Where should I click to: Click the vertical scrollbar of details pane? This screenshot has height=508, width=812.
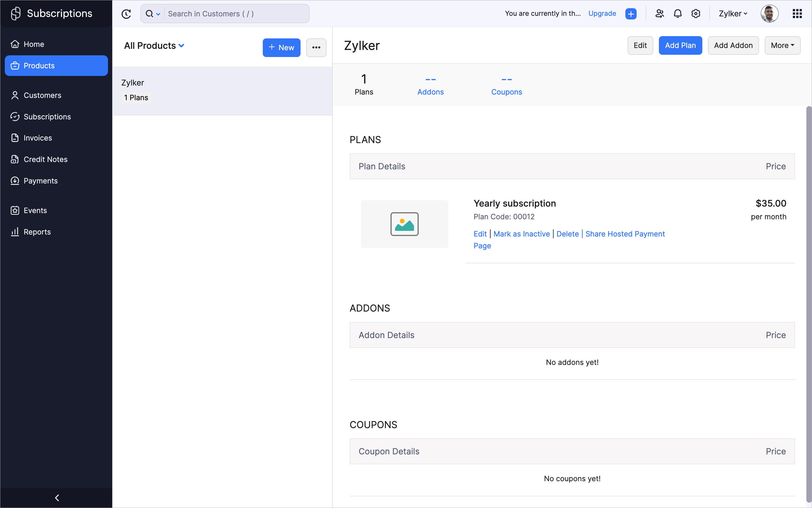pyautogui.click(x=809, y=304)
